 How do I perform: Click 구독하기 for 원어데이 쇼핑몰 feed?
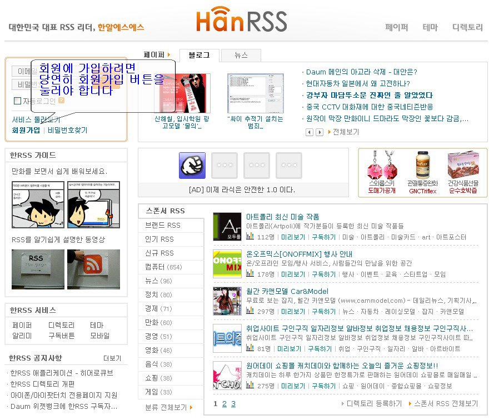point(323,386)
